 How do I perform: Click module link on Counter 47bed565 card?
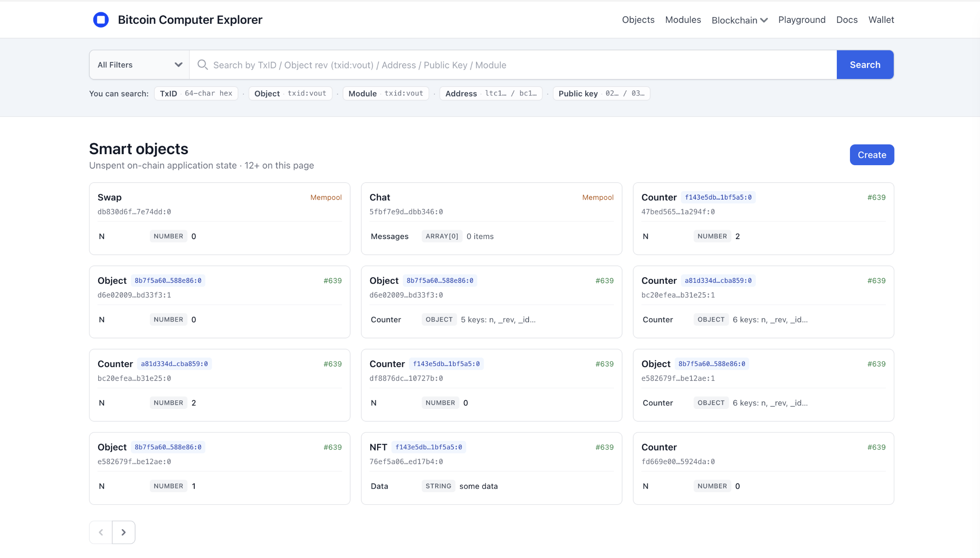718,197
